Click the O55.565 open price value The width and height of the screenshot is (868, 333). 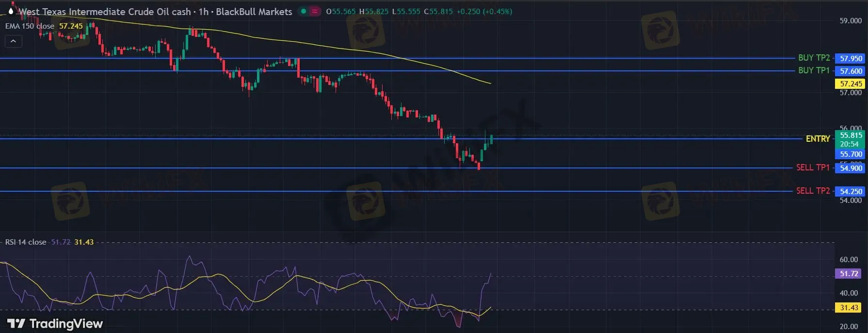point(341,12)
